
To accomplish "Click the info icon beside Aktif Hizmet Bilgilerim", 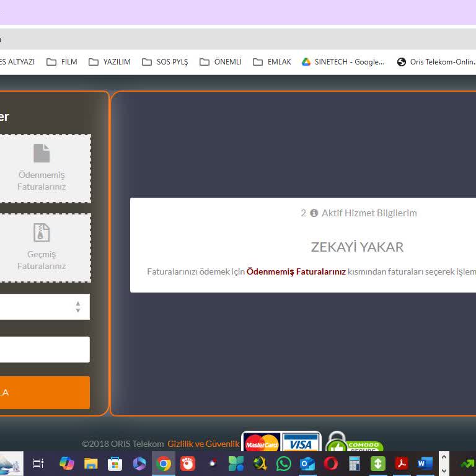I will (314, 213).
